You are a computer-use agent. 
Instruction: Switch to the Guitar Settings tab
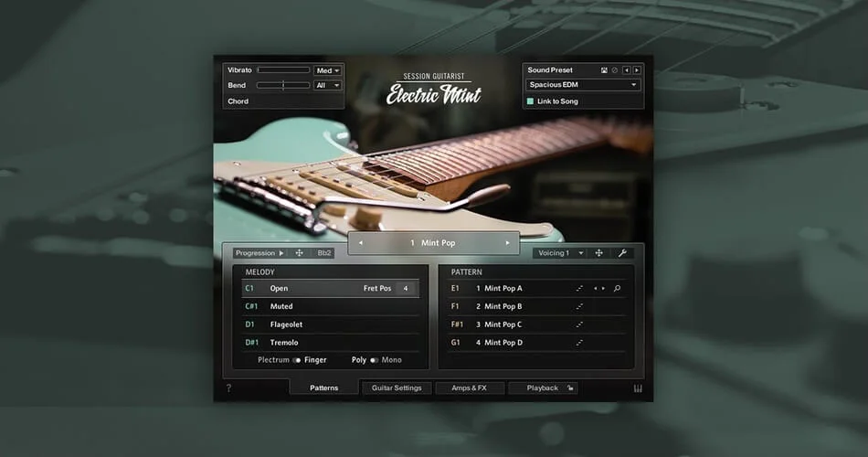397,388
